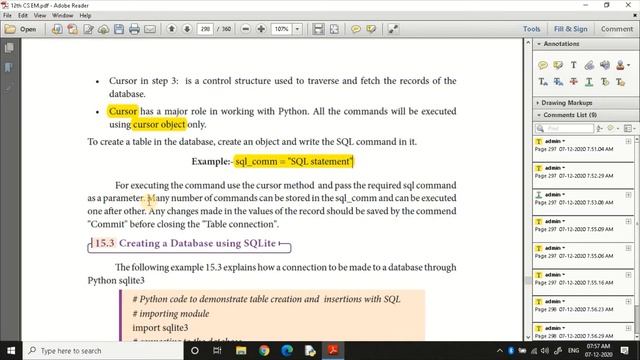Viewport: 640px width, 360px height.
Task: Tick checkbox on 7:56:23 AM comment
Action: click(628, 302)
